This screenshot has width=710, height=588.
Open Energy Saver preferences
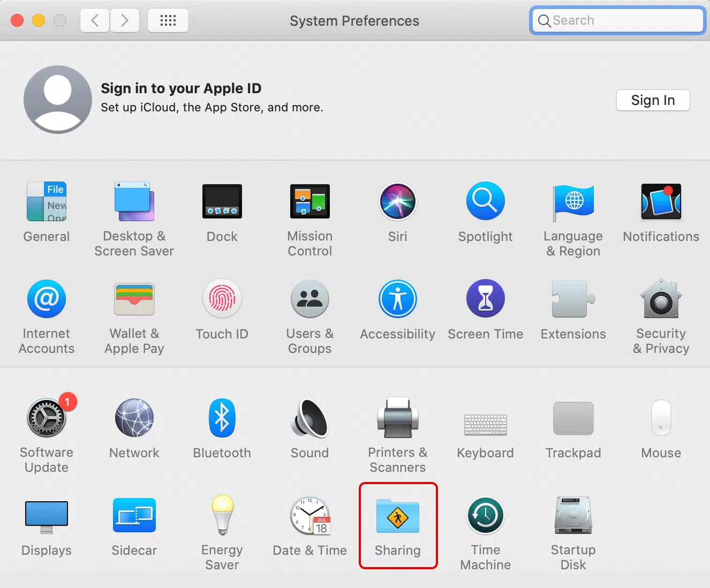click(x=222, y=515)
